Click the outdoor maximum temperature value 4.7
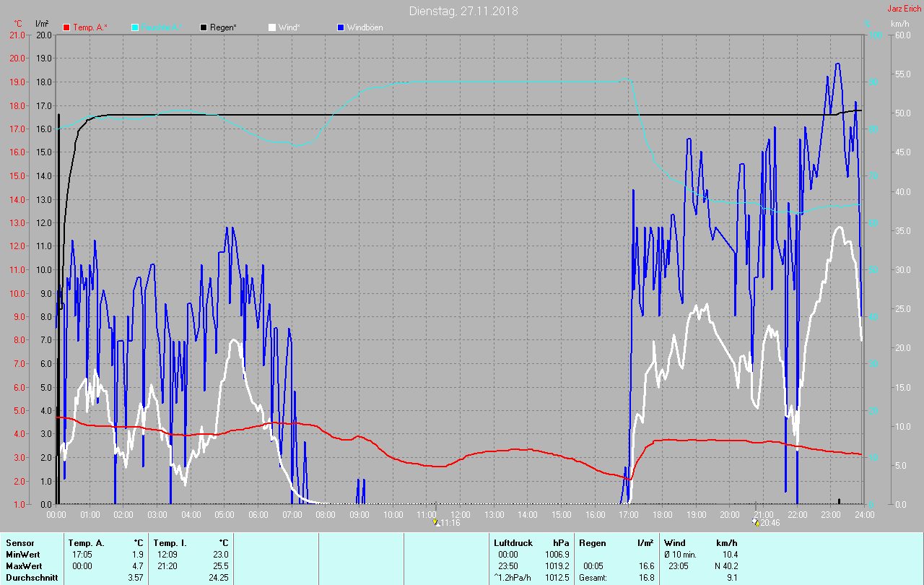 (138, 566)
